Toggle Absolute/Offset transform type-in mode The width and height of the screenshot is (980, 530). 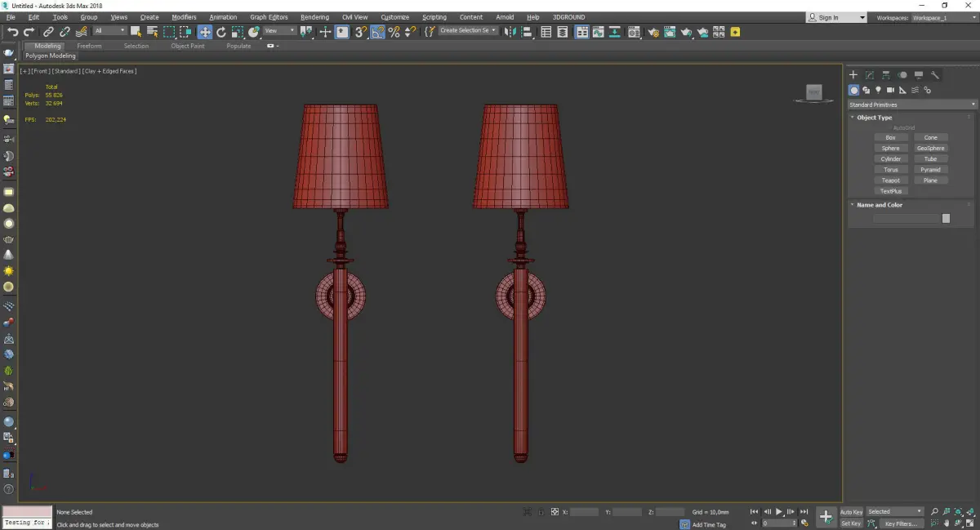coord(555,512)
